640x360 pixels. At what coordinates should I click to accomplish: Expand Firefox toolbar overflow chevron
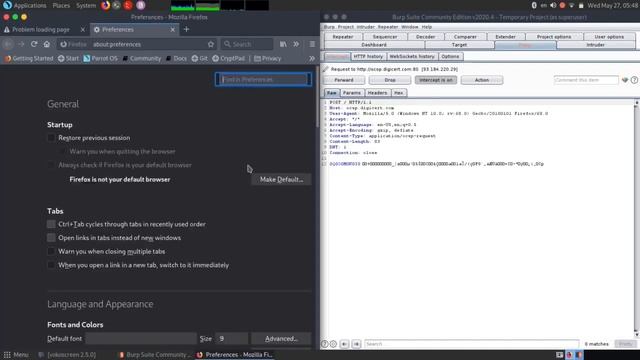coord(296,44)
